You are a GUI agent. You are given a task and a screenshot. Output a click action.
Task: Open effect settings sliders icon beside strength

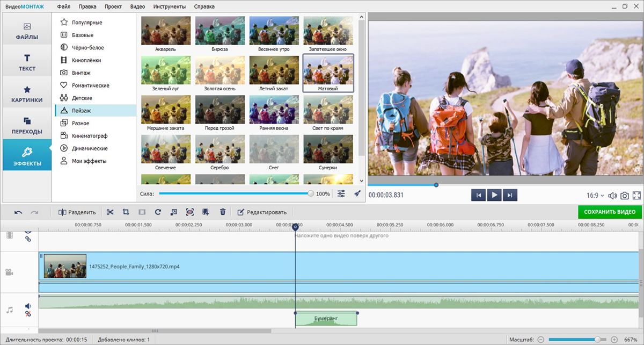point(341,193)
